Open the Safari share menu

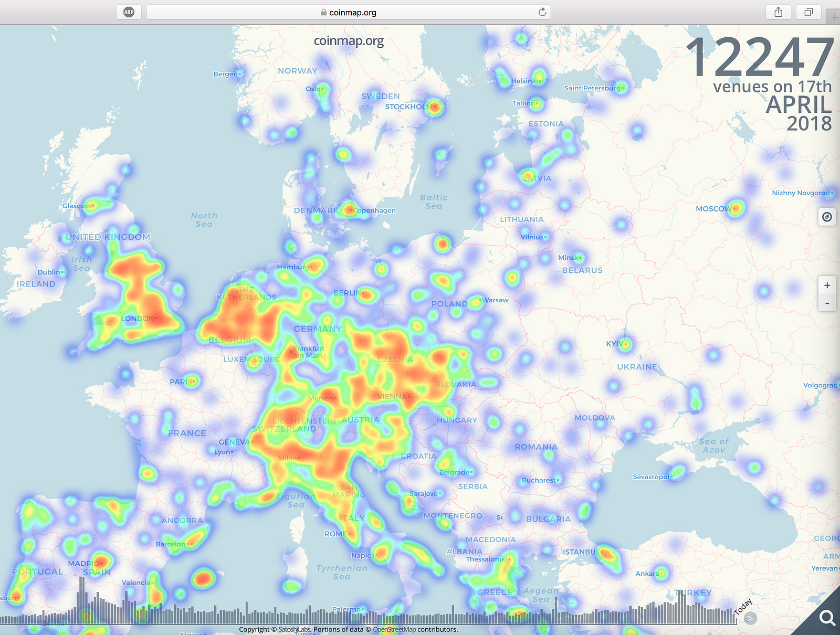(x=779, y=12)
